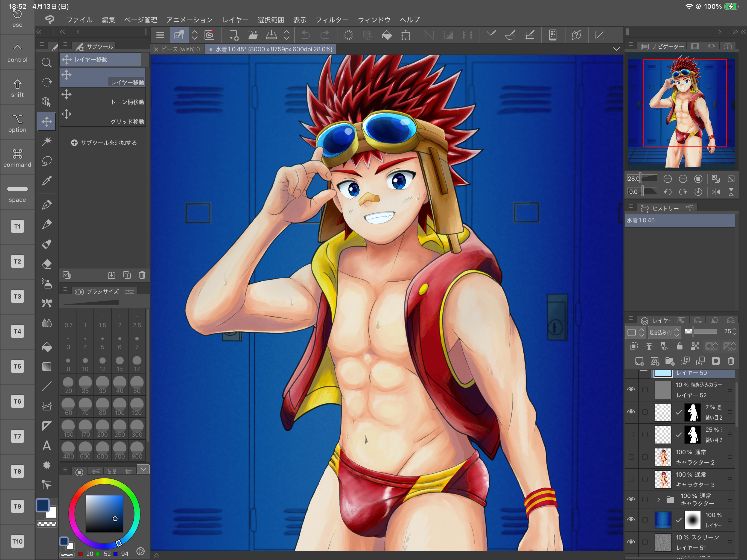Select the Eraser tool
Image resolution: width=747 pixels, height=560 pixels.
click(46, 264)
